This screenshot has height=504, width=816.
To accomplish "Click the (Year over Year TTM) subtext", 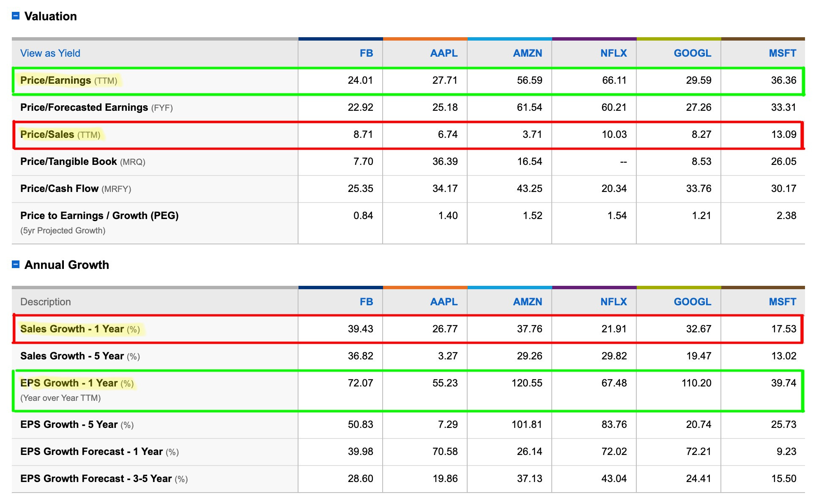I will 60,398.
